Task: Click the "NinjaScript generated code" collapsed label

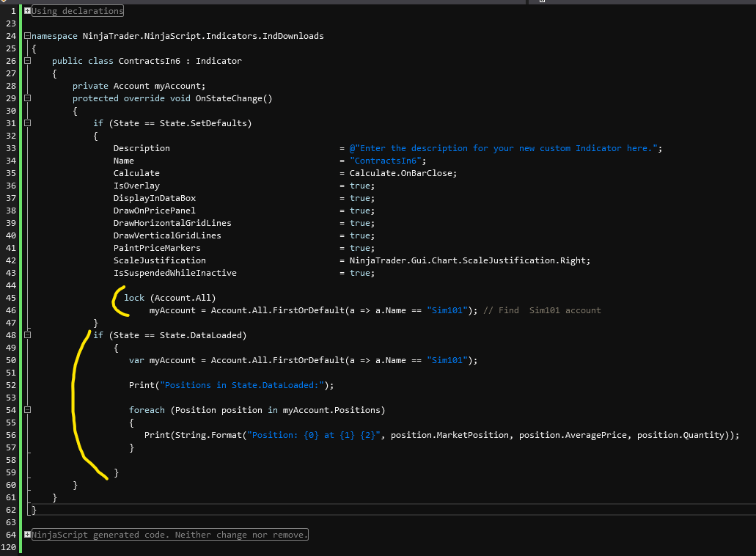Action: point(170,535)
